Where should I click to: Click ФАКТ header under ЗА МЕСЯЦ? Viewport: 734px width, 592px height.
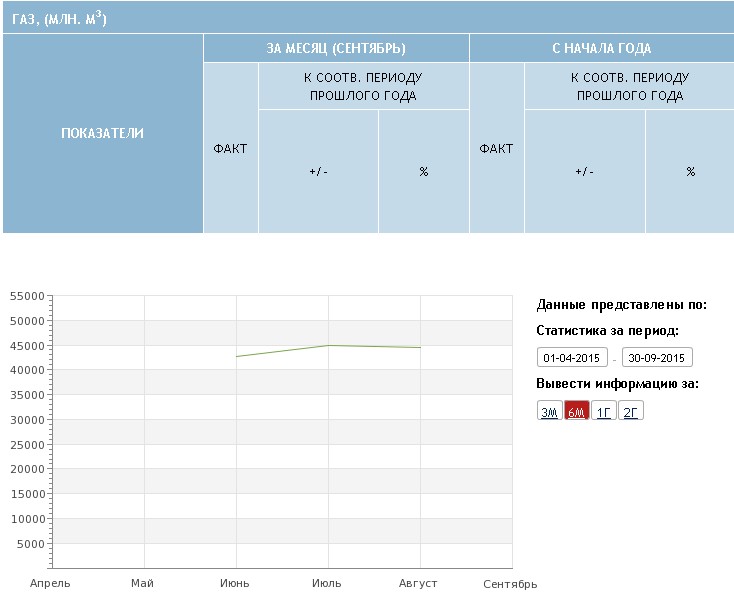[231, 149]
